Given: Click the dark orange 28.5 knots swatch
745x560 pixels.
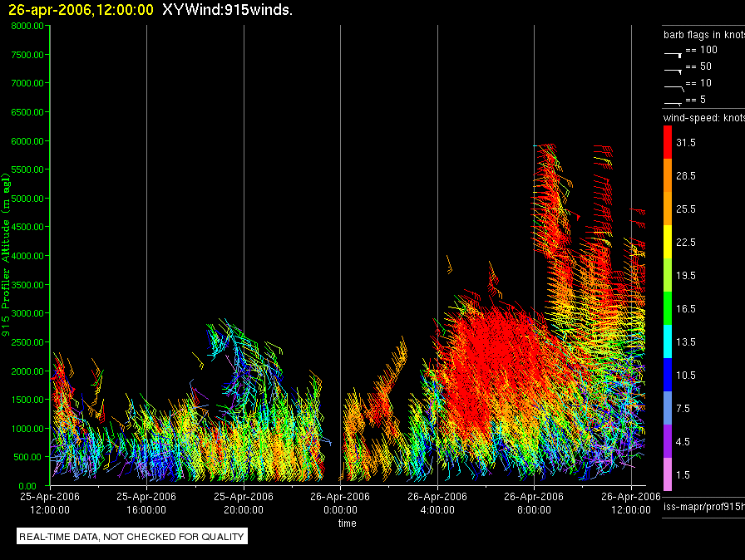Looking at the screenshot, I should (x=668, y=175).
